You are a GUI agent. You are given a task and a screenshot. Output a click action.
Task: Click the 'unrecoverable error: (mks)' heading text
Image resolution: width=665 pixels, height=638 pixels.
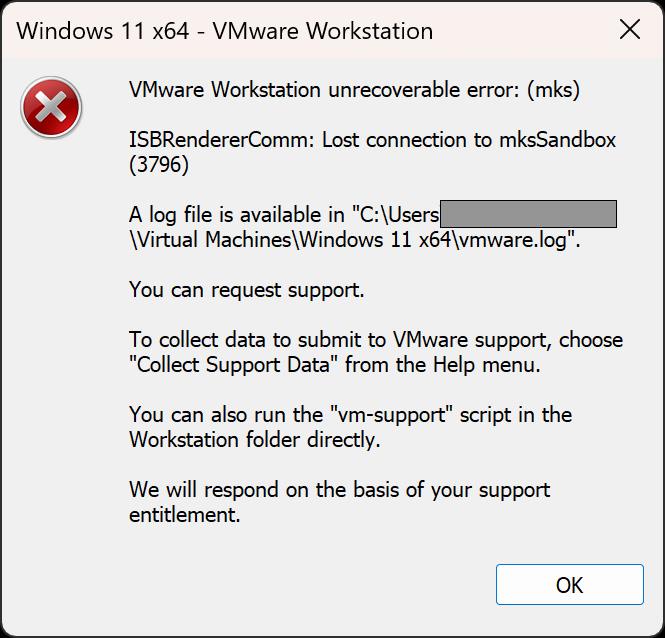point(454,90)
